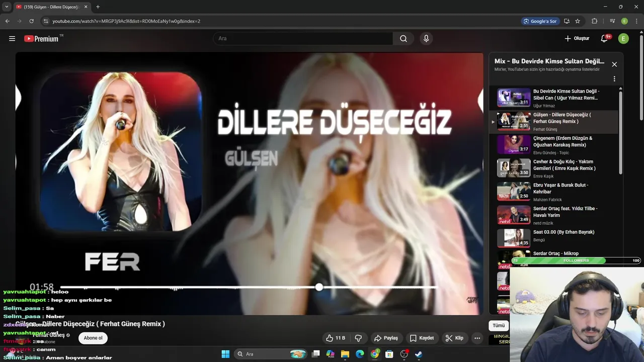Start voice search with microphone icon
The image size is (644, 362).
tap(426, 39)
